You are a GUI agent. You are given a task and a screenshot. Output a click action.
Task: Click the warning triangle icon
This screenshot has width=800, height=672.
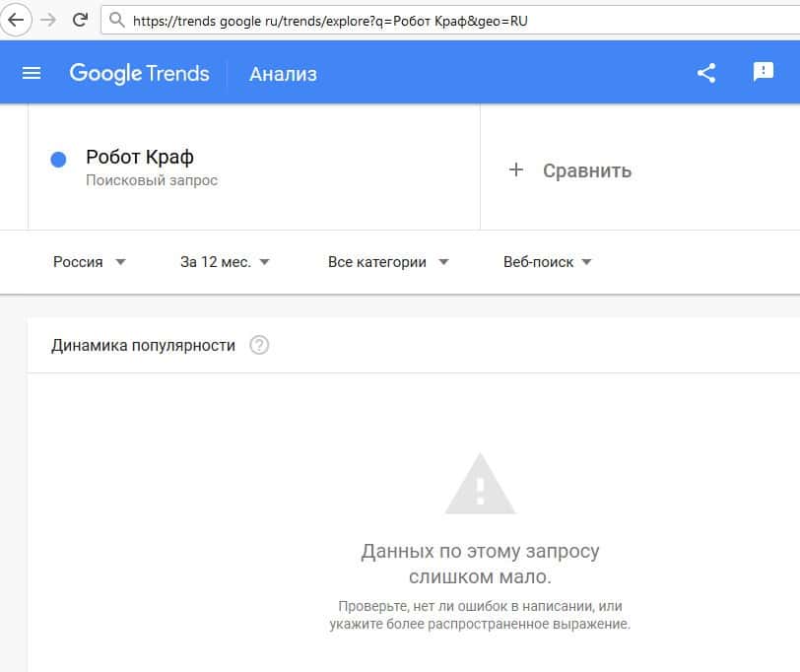tap(480, 484)
